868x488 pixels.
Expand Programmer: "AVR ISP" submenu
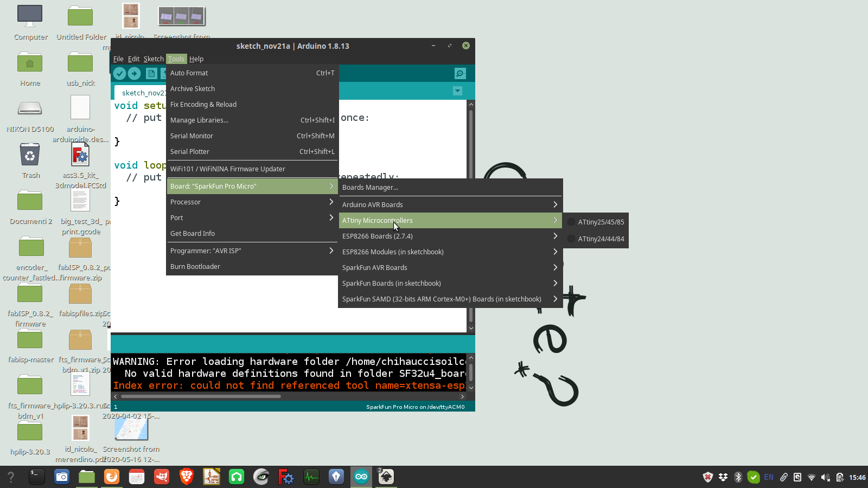[x=252, y=251]
